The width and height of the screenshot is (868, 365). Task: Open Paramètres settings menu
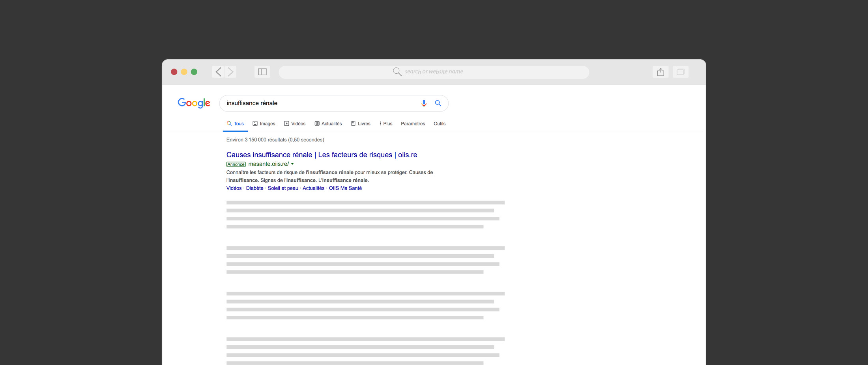[x=413, y=124]
